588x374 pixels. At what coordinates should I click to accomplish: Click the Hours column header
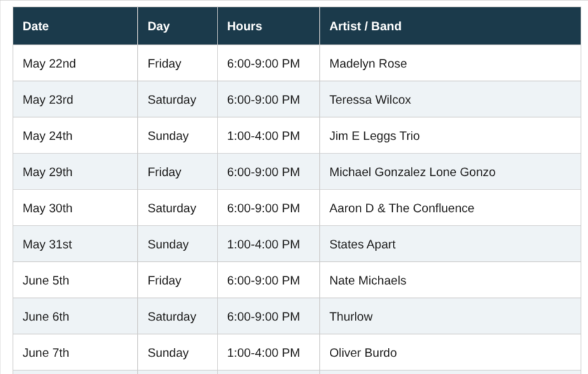(269, 26)
